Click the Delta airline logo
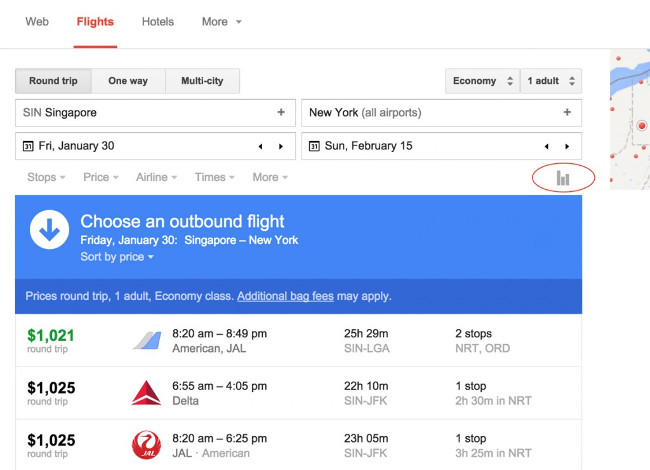Screen dimensions: 650x470 tap(146, 393)
